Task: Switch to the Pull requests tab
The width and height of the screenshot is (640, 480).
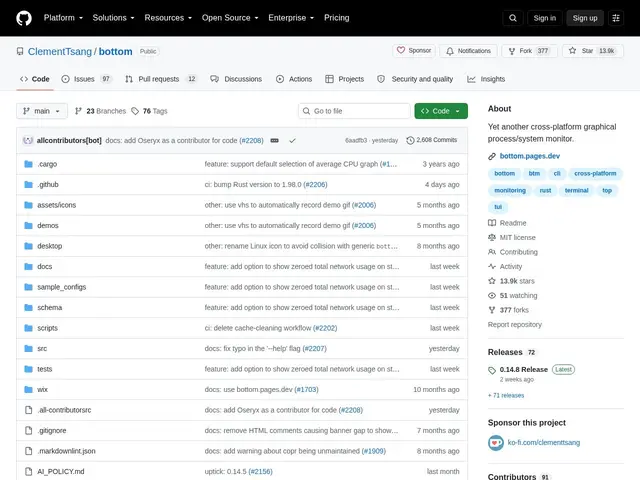Action: pyautogui.click(x=161, y=79)
